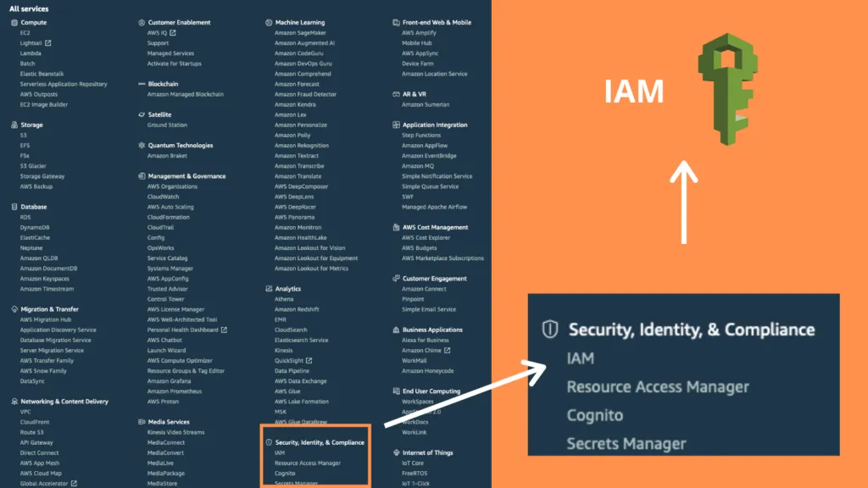
Task: Click the Management & Governance category icon
Action: (142, 176)
